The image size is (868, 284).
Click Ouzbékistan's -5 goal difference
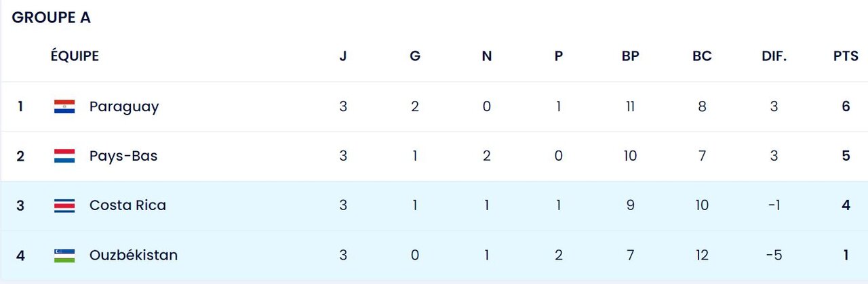774,256
